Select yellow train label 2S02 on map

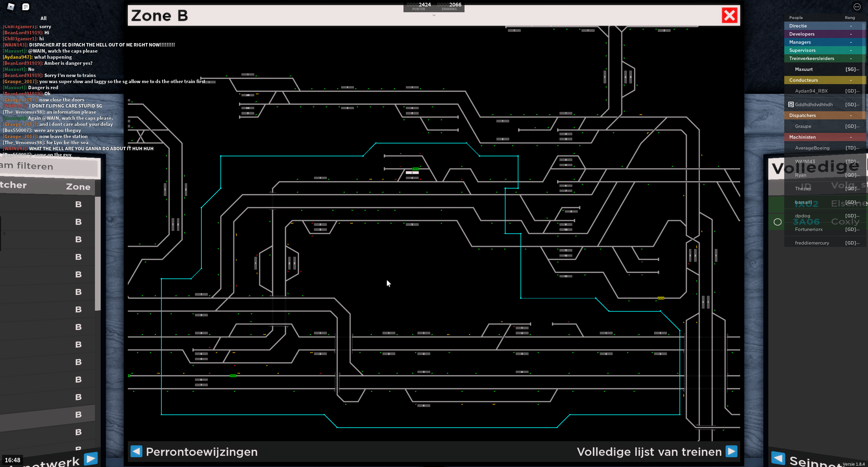(661, 298)
